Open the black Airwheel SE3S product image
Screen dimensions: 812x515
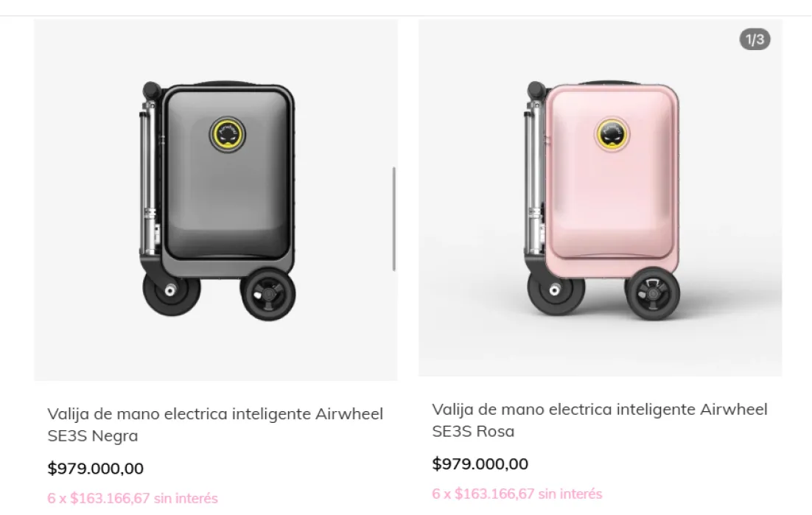[x=215, y=195]
